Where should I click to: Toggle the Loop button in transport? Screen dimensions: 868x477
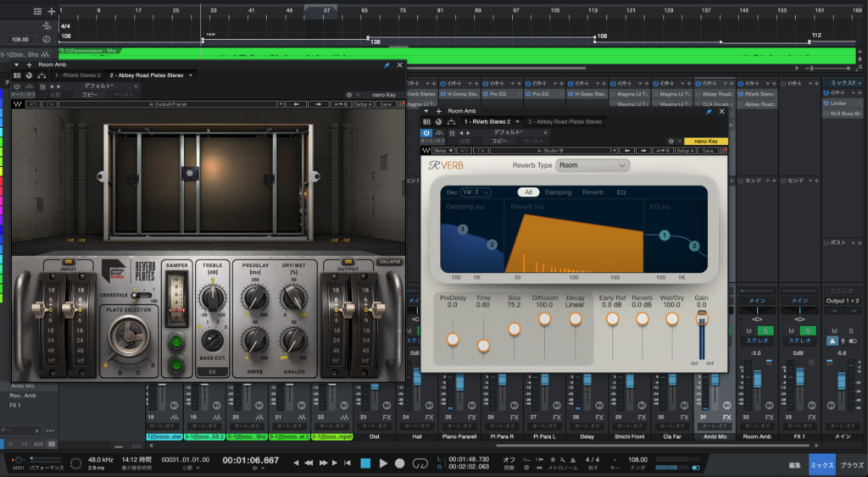[x=420, y=463]
